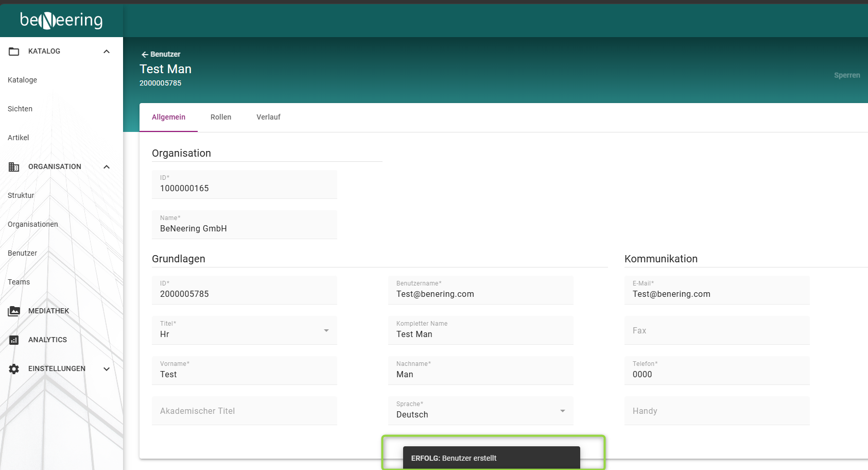Open Benutzer in the sidebar
Viewport: 868px width, 470px height.
23,254
